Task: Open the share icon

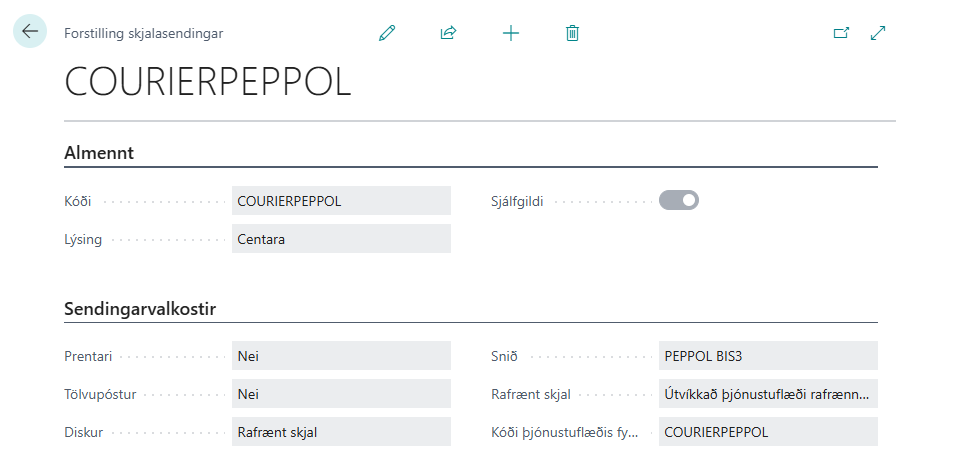Action: pyautogui.click(x=449, y=33)
